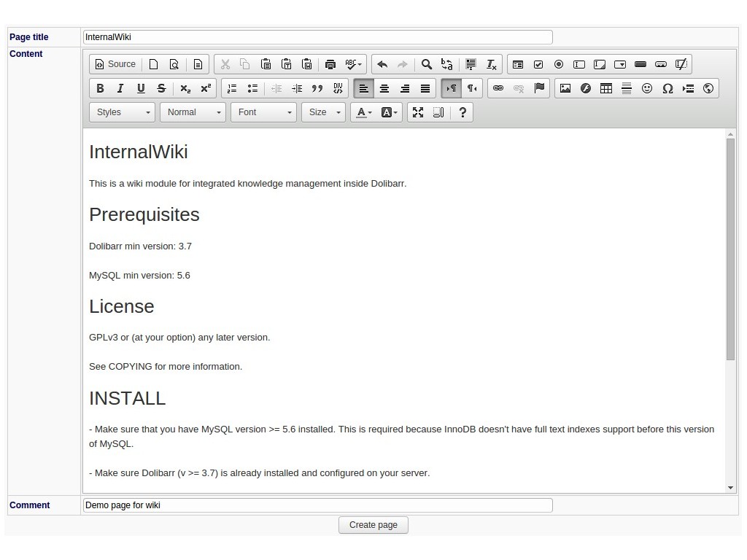Insert a special character omega

pos(667,88)
